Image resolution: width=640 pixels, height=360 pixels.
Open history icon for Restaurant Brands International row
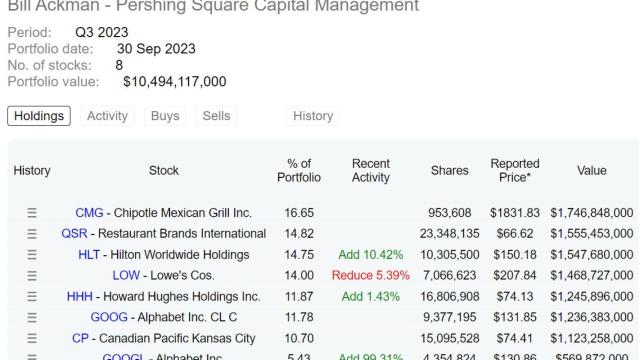pos(32,234)
